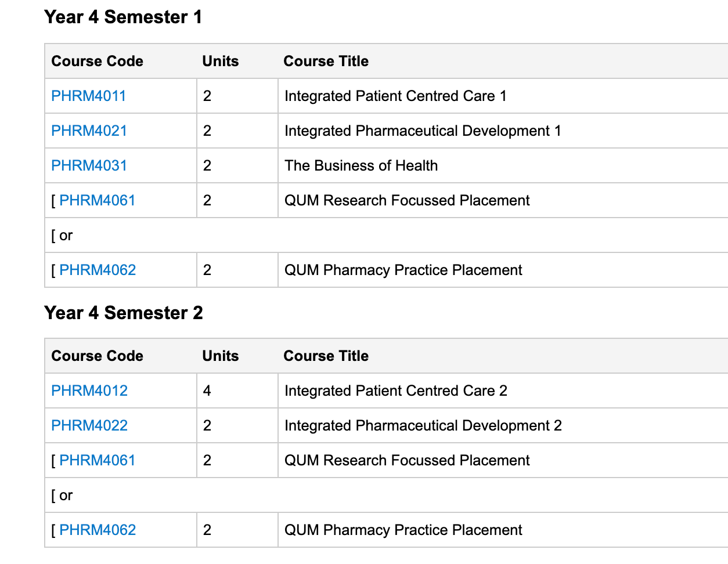
Task: Open the PHRM4022 course link
Action: click(89, 425)
